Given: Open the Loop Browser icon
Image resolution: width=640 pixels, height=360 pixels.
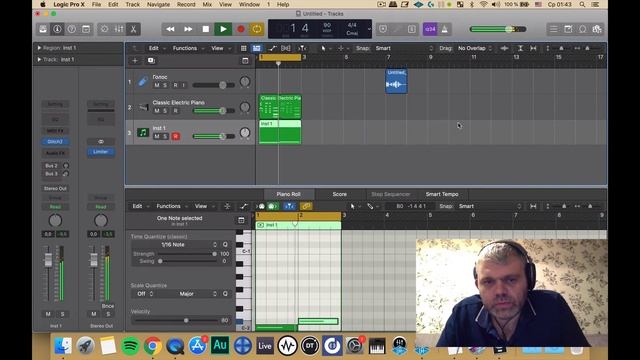Looking at the screenshot, I should (x=582, y=29).
